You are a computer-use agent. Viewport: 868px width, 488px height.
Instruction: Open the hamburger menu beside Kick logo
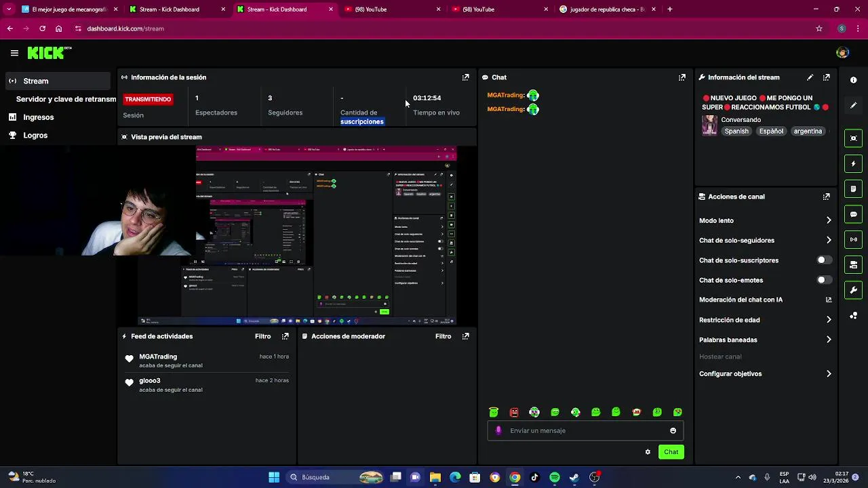tap(14, 53)
